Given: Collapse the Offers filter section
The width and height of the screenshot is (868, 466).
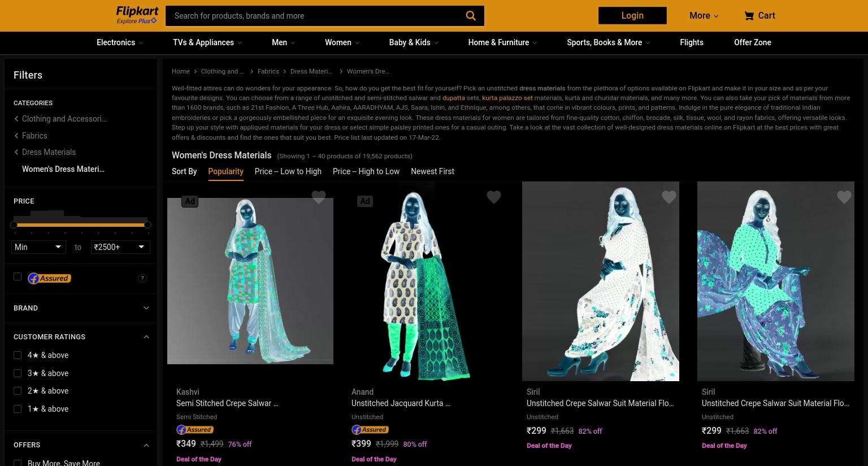Looking at the screenshot, I should click(x=146, y=446).
